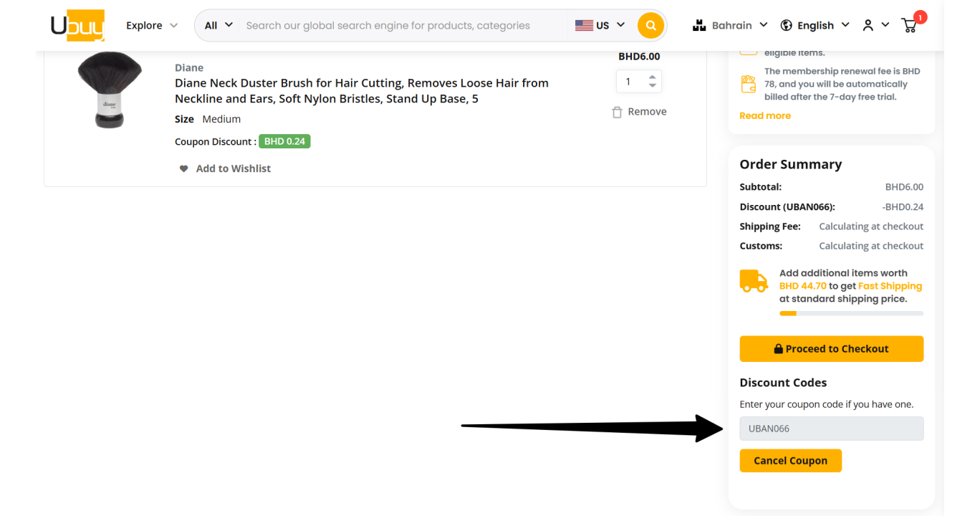Click the US flag icon
The width and height of the screenshot is (980, 516).
pyautogui.click(x=584, y=25)
